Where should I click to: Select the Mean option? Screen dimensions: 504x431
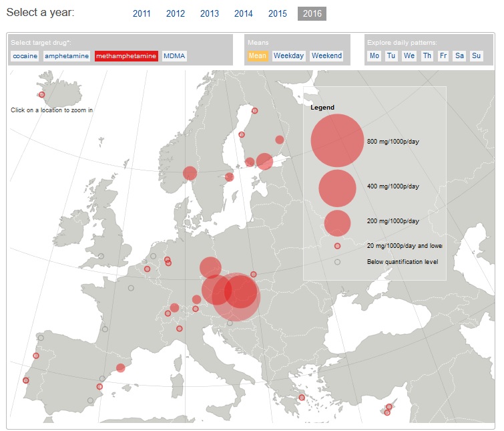coord(258,56)
